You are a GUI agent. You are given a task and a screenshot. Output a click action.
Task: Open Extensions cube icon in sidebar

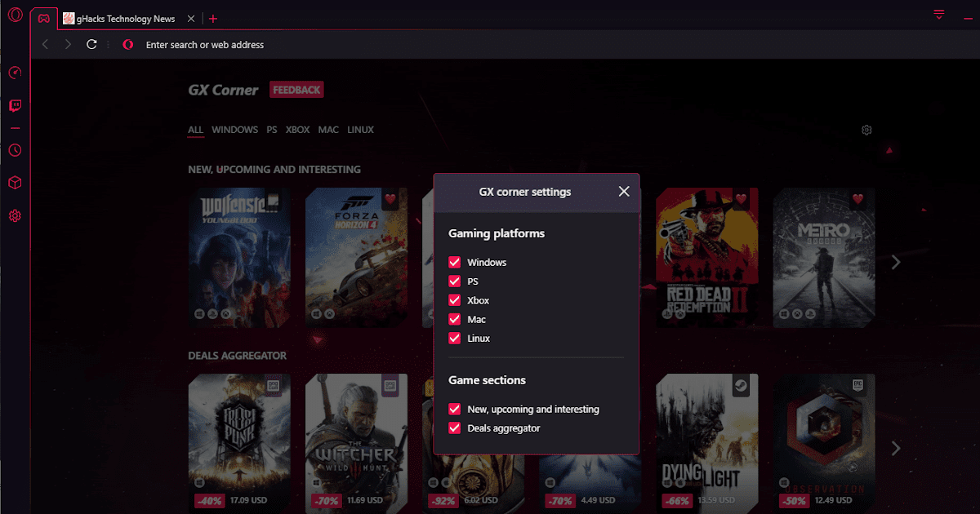pos(15,183)
